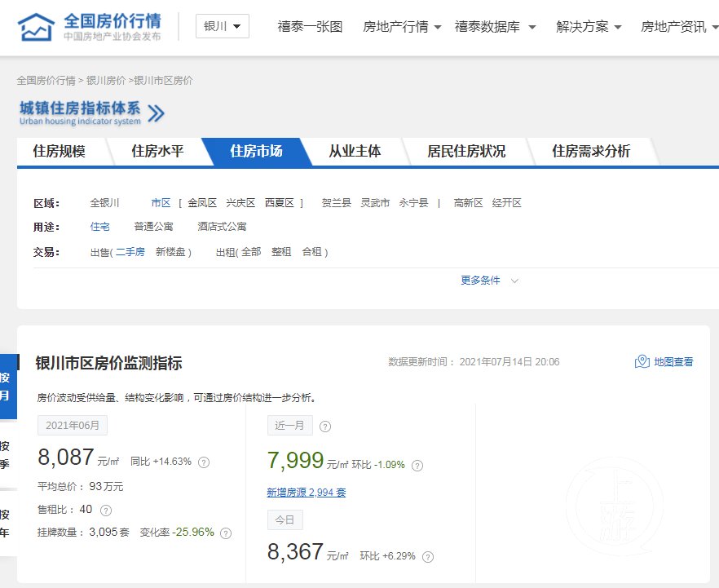This screenshot has width=719, height=588.
Task: Switch to the 住房需求分析 tab
Action: point(591,152)
